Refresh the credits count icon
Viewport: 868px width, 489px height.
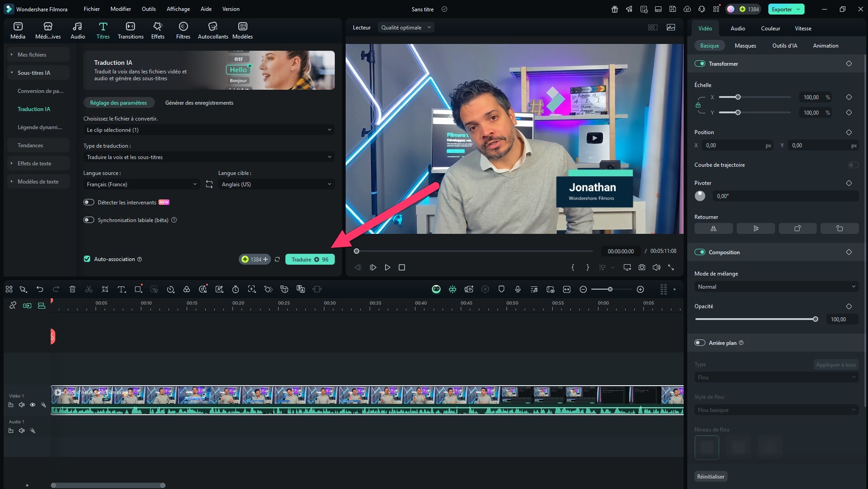pyautogui.click(x=277, y=259)
